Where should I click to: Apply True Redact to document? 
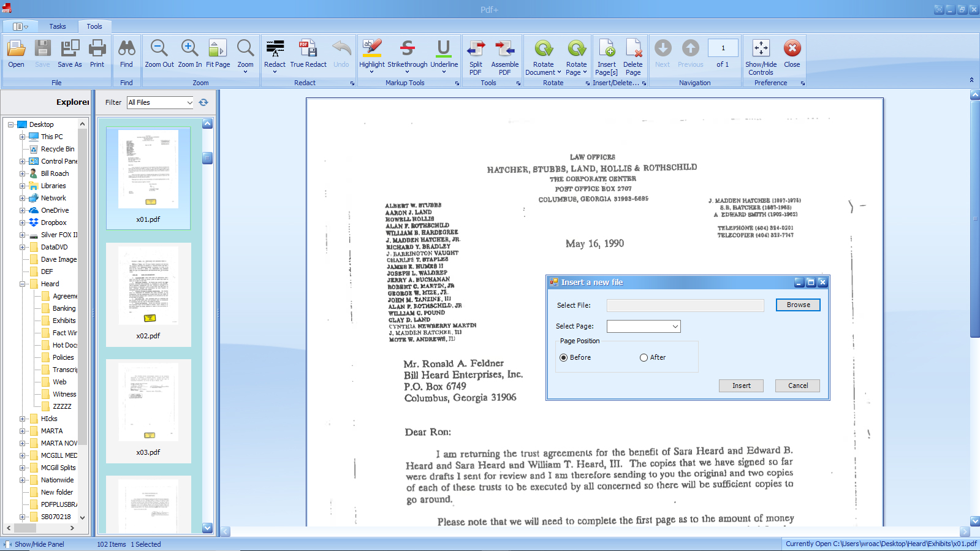click(308, 53)
